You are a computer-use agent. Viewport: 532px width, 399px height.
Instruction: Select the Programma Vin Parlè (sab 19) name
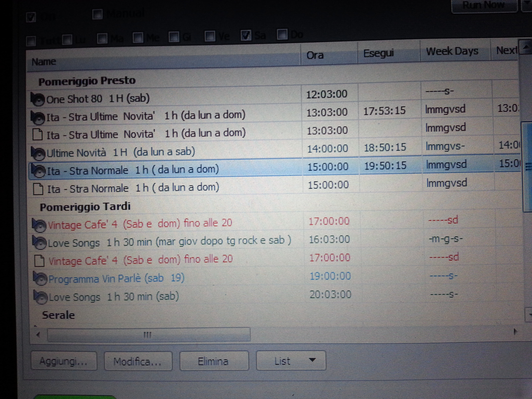click(117, 279)
